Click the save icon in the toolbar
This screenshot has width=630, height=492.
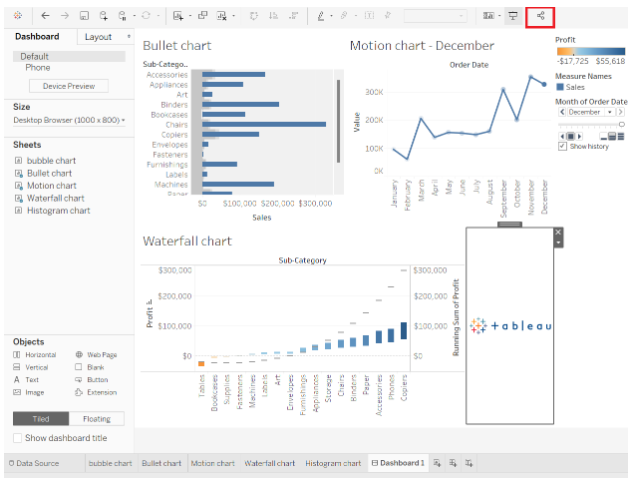[x=84, y=16]
